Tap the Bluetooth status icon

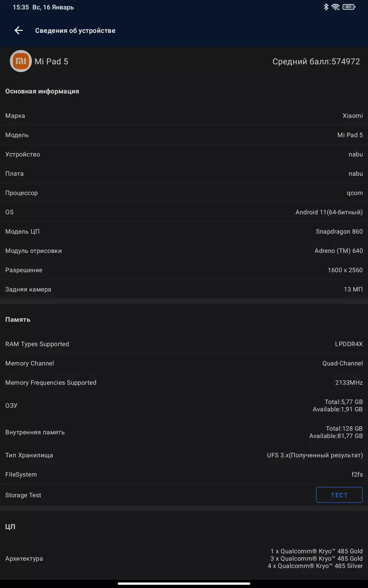pyautogui.click(x=326, y=7)
